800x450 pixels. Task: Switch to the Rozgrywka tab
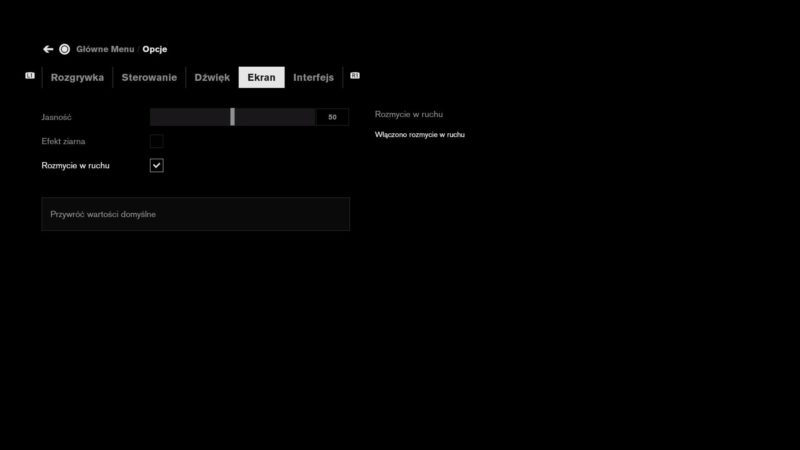pos(77,78)
